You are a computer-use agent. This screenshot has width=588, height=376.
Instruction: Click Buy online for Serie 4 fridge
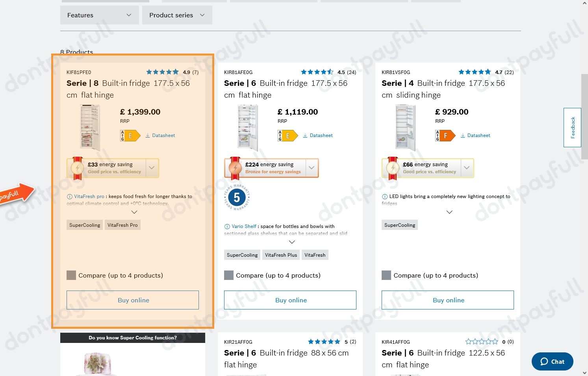[x=448, y=300]
